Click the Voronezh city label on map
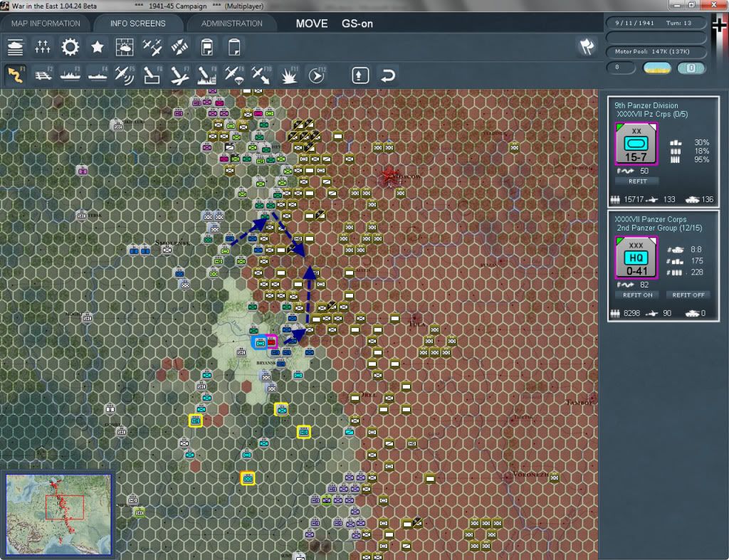 pyautogui.click(x=530, y=475)
